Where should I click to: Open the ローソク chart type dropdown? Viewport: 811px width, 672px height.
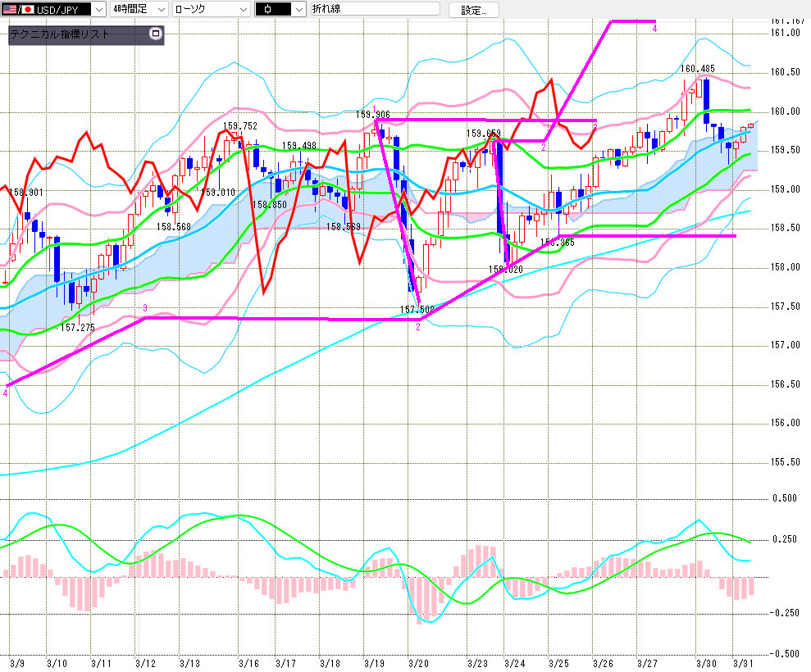243,9
